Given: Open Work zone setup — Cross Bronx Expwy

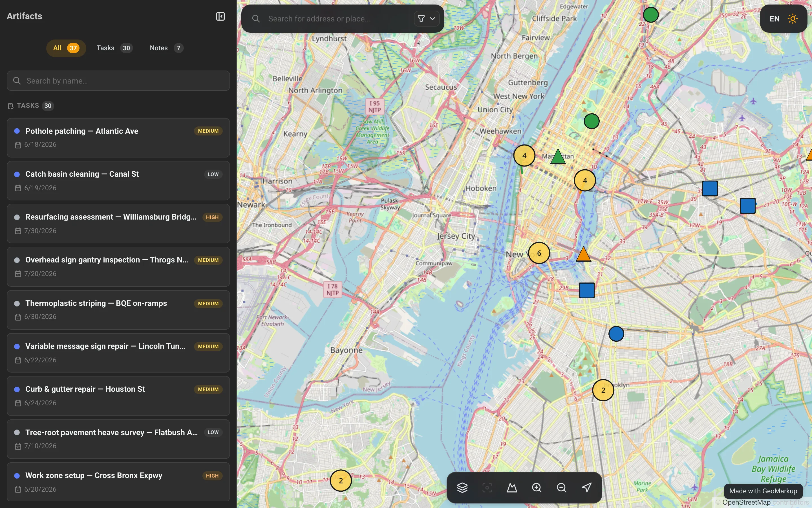Looking at the screenshot, I should click(x=118, y=482).
